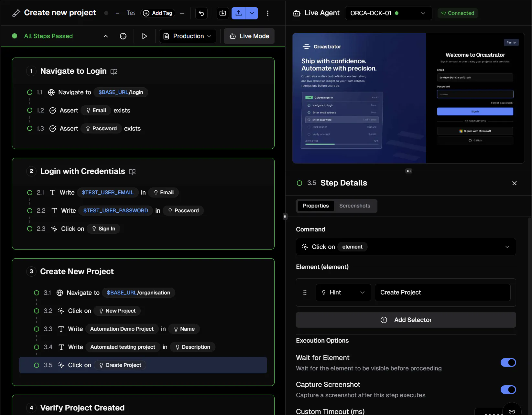Open the Command Click on element dropdown
532x415 pixels.
(x=406, y=247)
